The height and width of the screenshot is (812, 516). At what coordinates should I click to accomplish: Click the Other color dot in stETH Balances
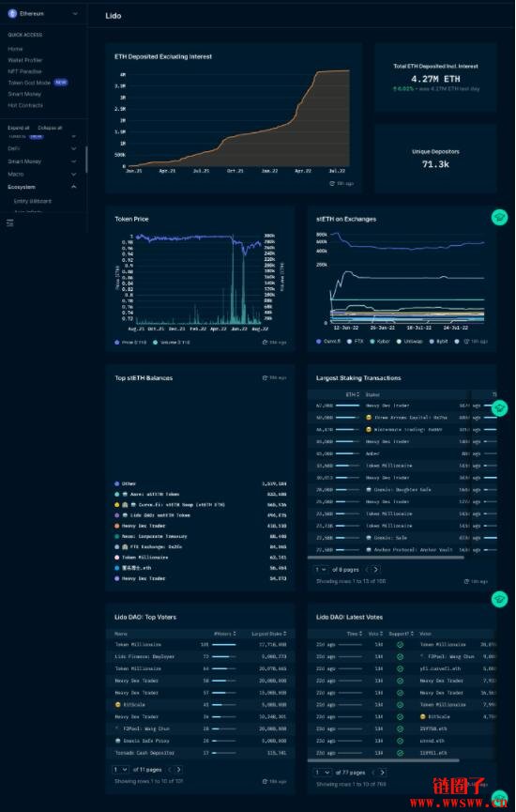117,483
